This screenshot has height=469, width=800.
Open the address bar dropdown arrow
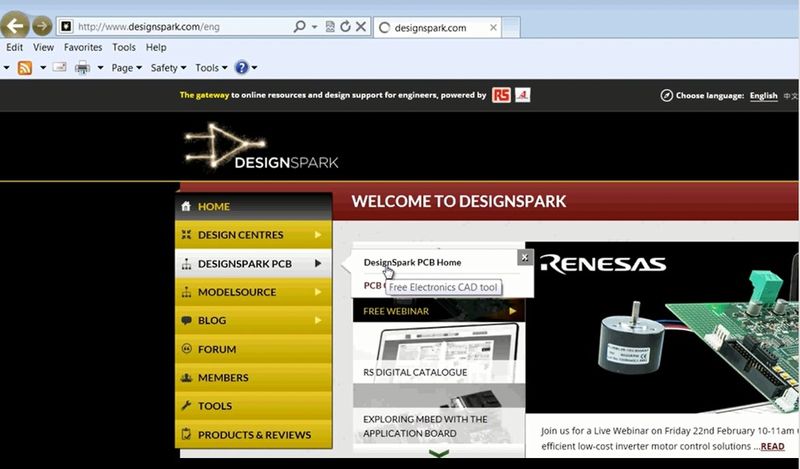314,27
